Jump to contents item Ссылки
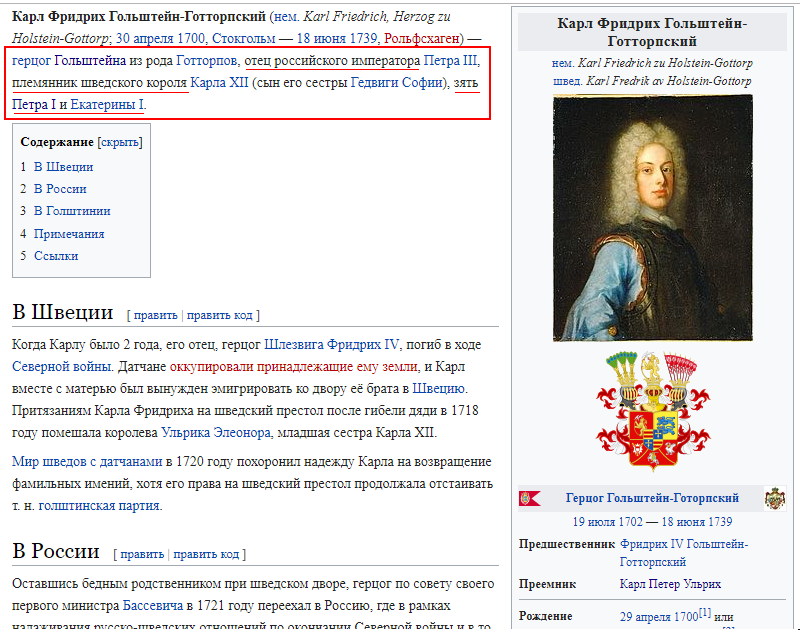 click(x=56, y=256)
